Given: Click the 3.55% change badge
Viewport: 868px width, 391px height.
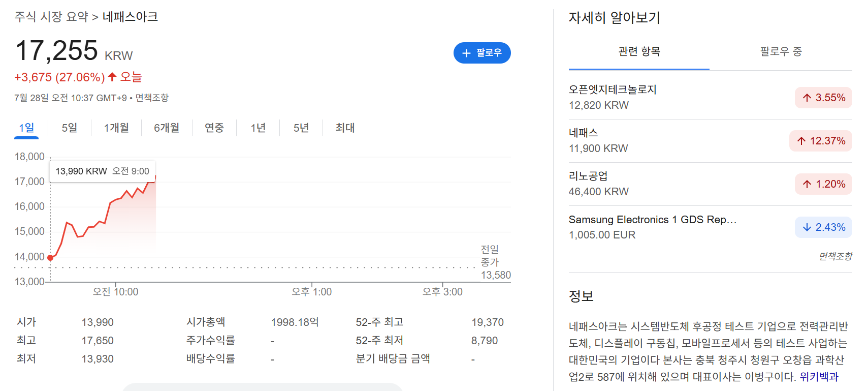Looking at the screenshot, I should click(x=823, y=98).
